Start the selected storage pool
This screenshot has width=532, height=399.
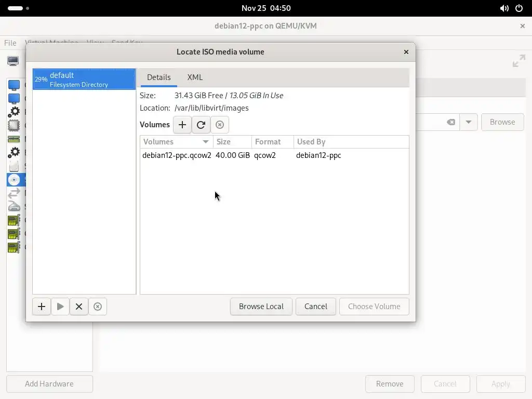(60, 307)
